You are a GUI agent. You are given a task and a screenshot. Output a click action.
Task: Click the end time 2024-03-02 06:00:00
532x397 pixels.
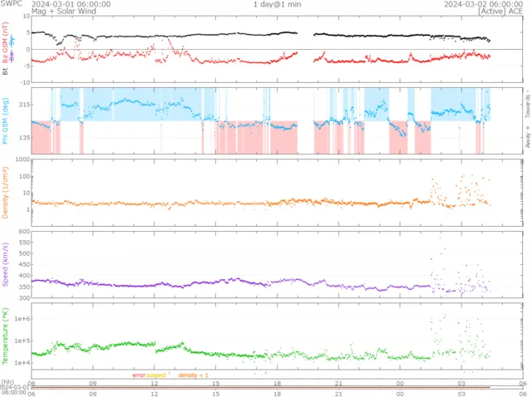tap(484, 4)
